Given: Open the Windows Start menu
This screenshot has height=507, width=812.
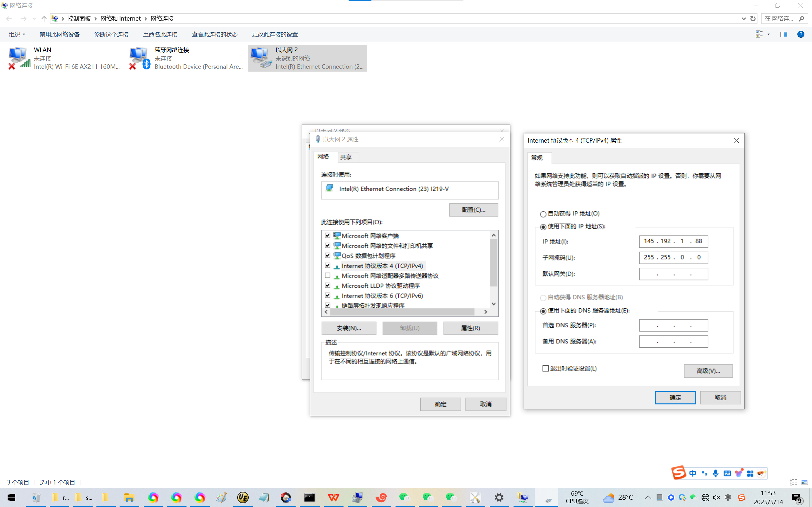Looking at the screenshot, I should [11, 497].
